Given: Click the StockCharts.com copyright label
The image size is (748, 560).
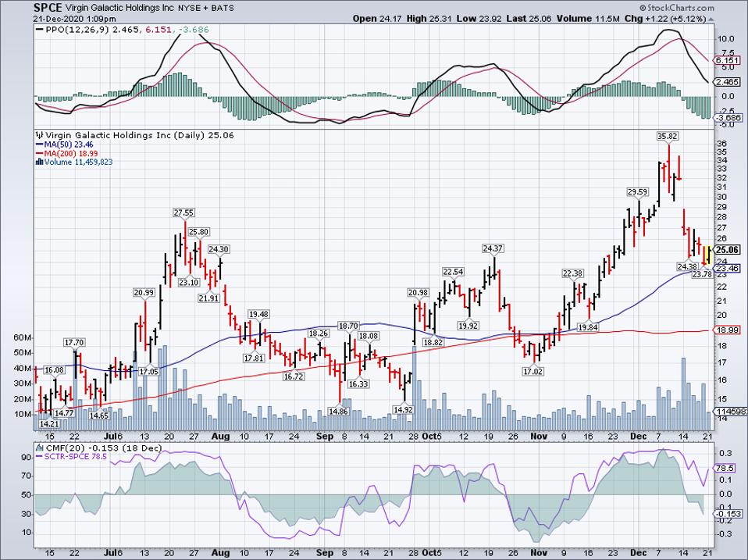Looking at the screenshot, I should pos(677,8).
